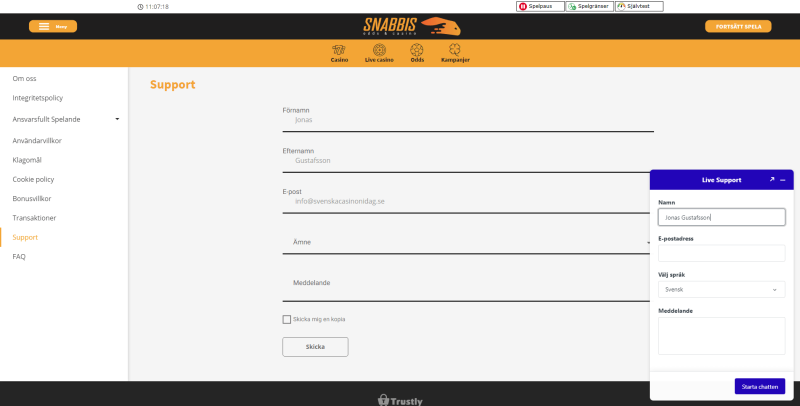Pop out the Live Support window
Viewport: 800px width, 406px height.
point(772,180)
